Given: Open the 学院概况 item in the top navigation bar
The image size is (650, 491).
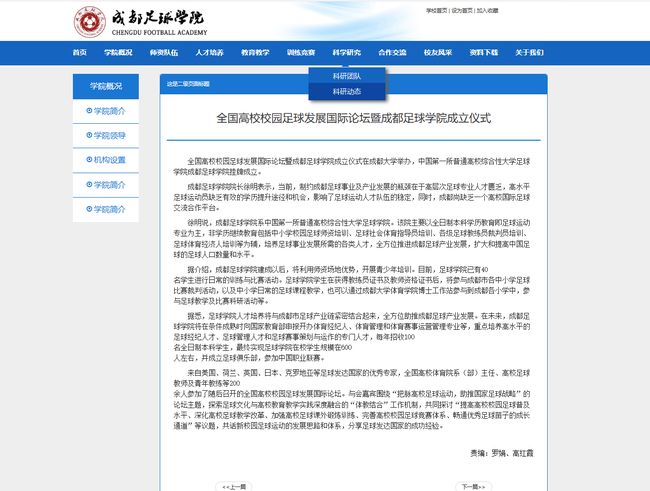Looking at the screenshot, I should tap(118, 52).
